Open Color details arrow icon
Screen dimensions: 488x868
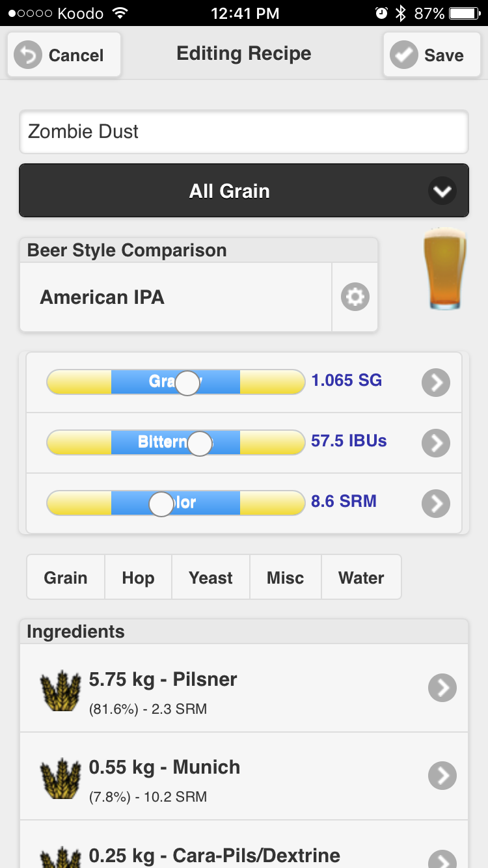(x=436, y=504)
